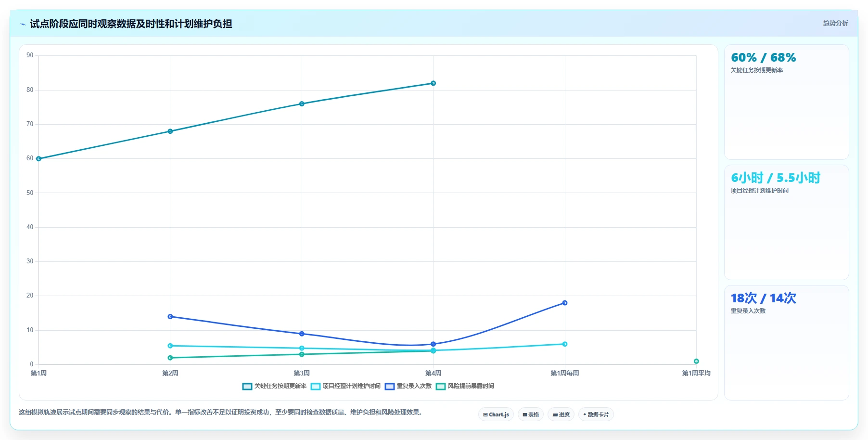Select repeat-entry point at 14 for 第2周
868x440 pixels.
click(170, 317)
